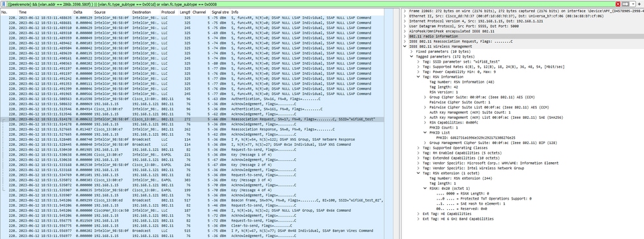Expand the Power Capability tag
The width and height of the screenshot is (644, 239).
point(419,72)
